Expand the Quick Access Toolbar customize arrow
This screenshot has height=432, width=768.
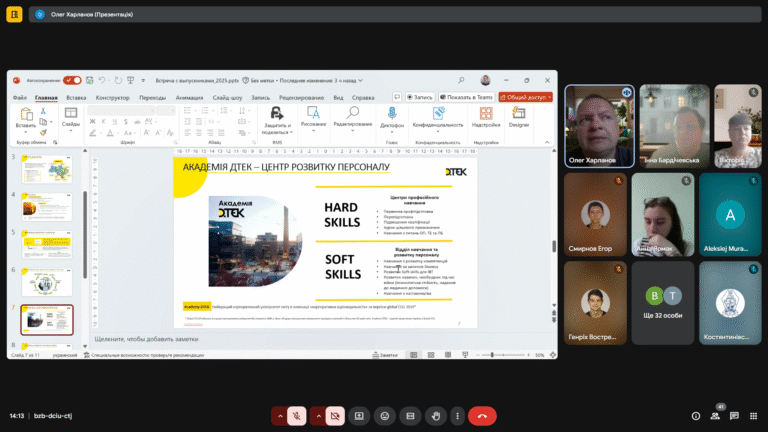coord(143,81)
